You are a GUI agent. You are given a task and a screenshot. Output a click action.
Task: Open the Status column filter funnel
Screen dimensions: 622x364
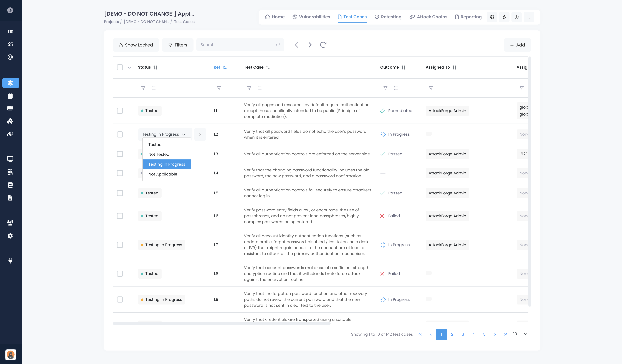click(143, 88)
